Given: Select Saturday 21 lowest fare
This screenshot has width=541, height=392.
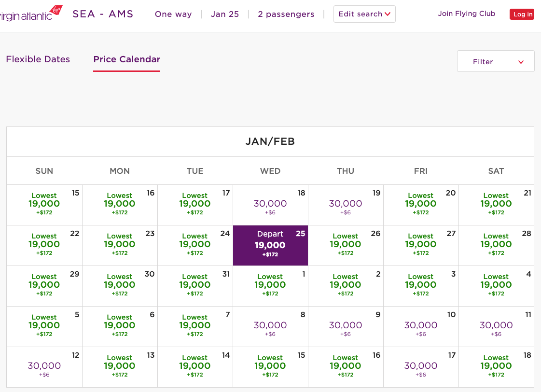Looking at the screenshot, I should [496, 205].
